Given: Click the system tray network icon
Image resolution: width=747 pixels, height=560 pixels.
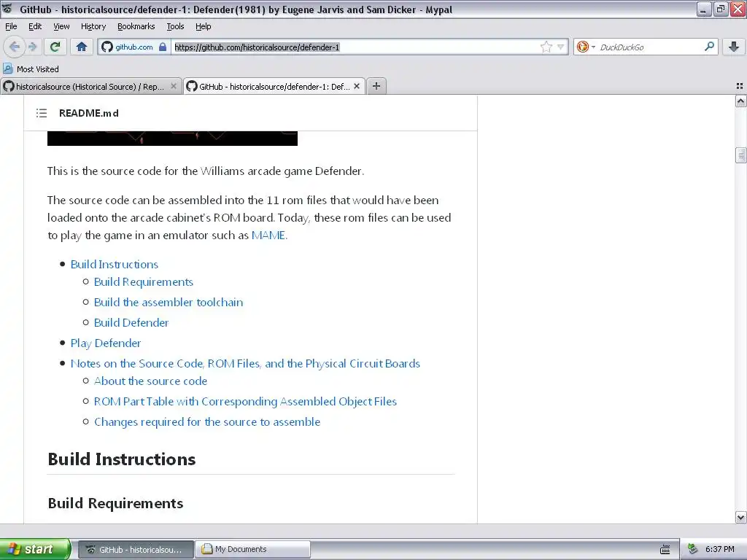Looking at the screenshot, I should pyautogui.click(x=693, y=550).
